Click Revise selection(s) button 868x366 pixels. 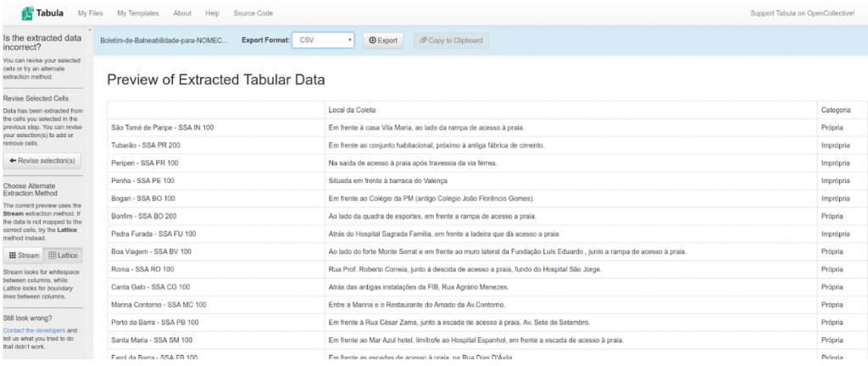click(x=42, y=161)
